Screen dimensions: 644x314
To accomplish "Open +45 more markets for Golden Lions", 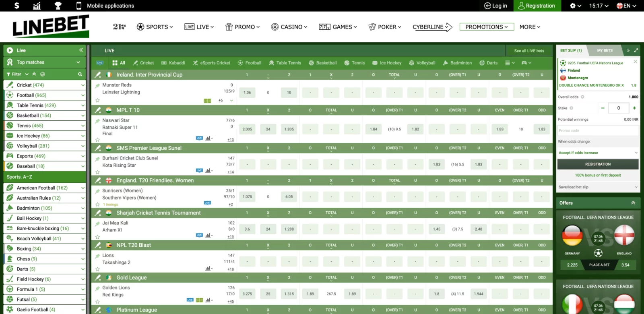I will [x=231, y=302].
